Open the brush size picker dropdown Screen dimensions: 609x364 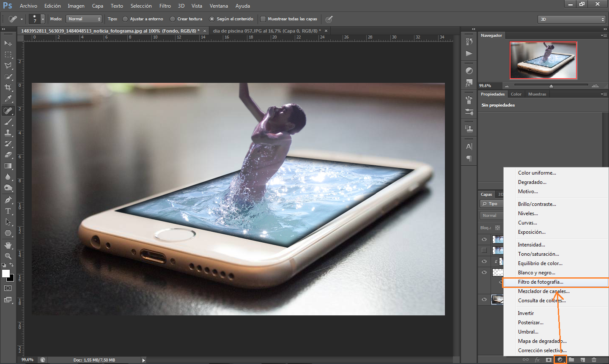point(42,19)
